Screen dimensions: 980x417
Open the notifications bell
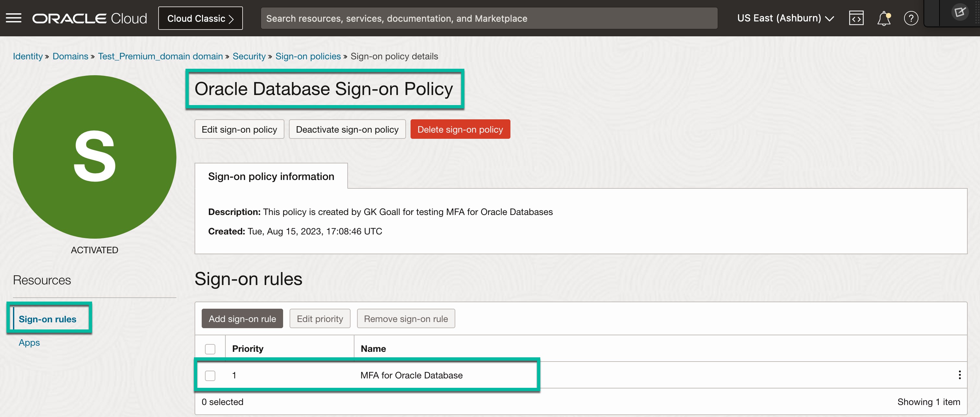883,18
